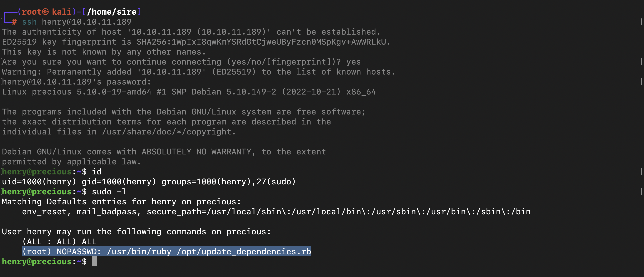This screenshot has width=644, height=277.
Task: Click the 'id' command
Action: tap(97, 172)
